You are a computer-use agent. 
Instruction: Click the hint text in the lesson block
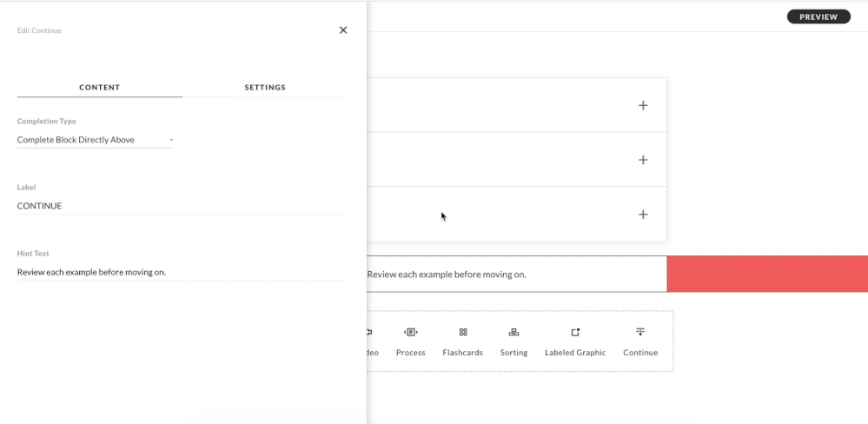[x=447, y=275]
